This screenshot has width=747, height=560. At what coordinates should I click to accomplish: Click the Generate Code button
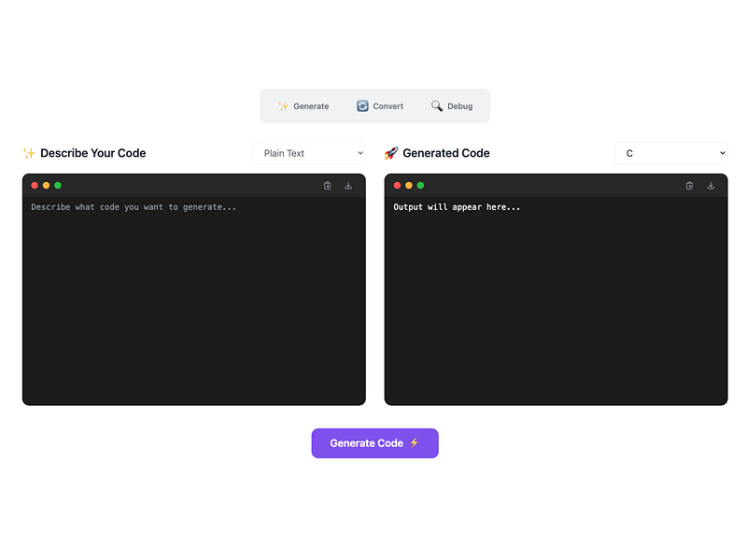pos(374,443)
